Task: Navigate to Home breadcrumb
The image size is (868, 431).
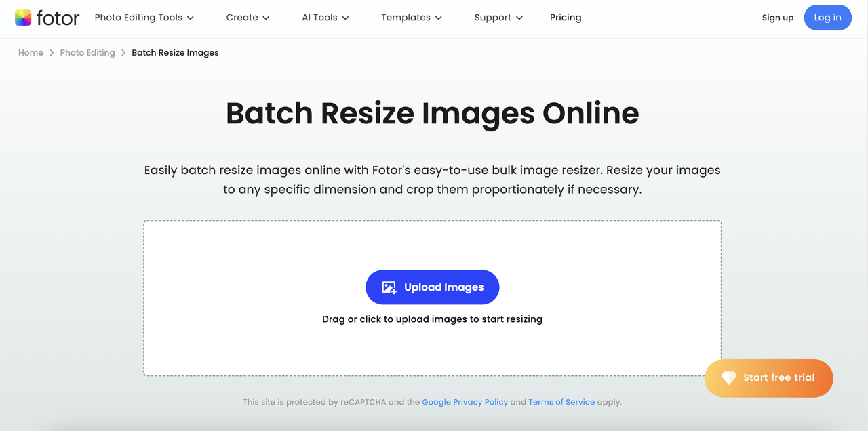Action: click(x=31, y=53)
